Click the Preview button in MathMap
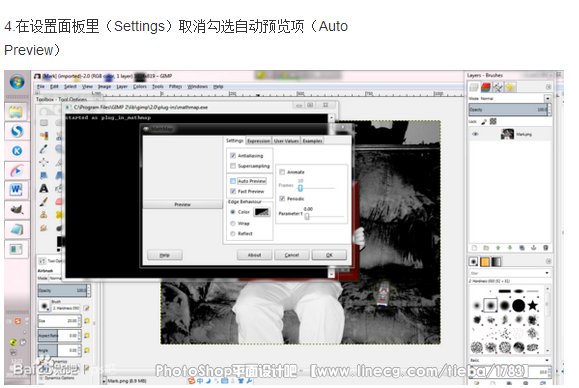 (x=182, y=204)
